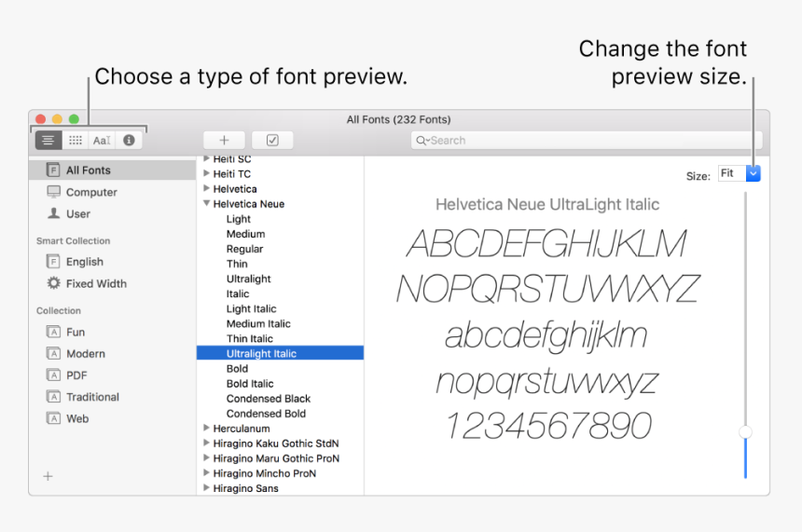Expand Hiragino Kaku Gothic StdN family
This screenshot has height=532, width=802.
207,443
